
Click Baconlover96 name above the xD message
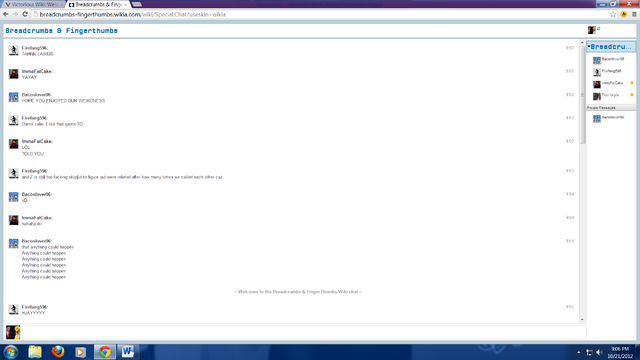[37, 194]
